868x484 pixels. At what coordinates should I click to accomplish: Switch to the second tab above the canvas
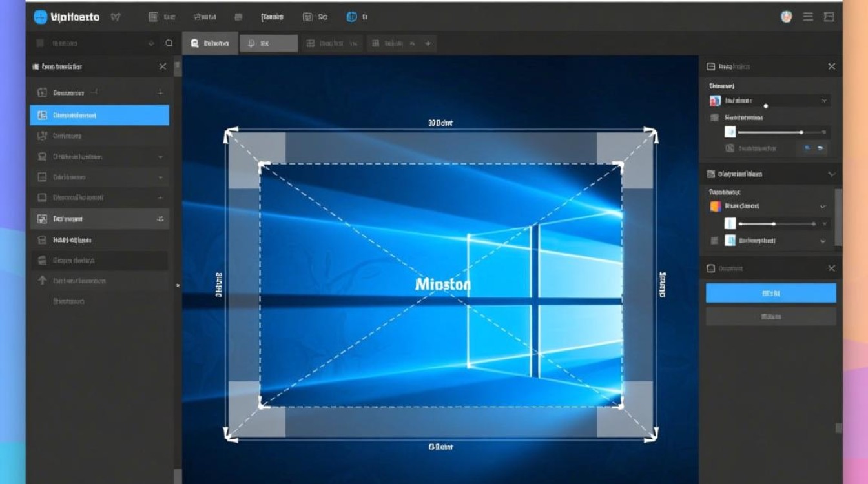tap(268, 43)
